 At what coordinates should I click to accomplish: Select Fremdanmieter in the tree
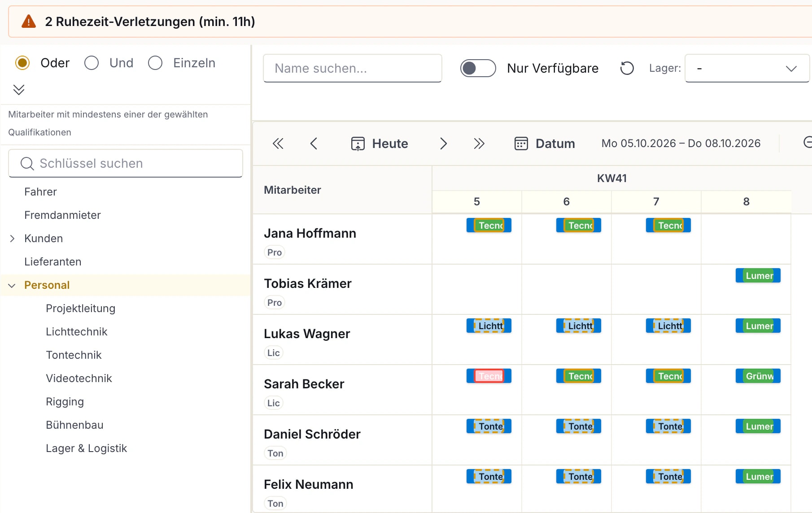click(62, 215)
